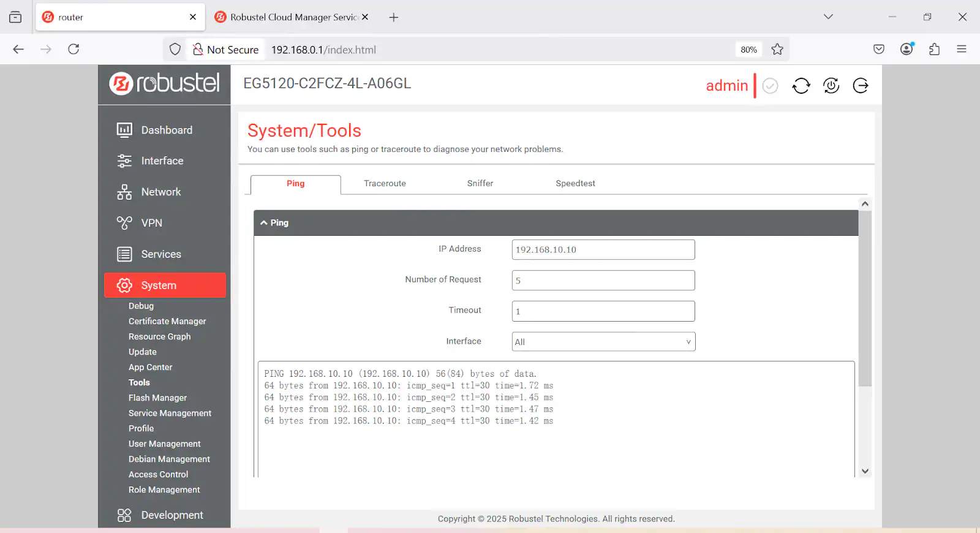This screenshot has width=980, height=533.
Task: Open the browser Pocket save icon
Action: tap(879, 49)
